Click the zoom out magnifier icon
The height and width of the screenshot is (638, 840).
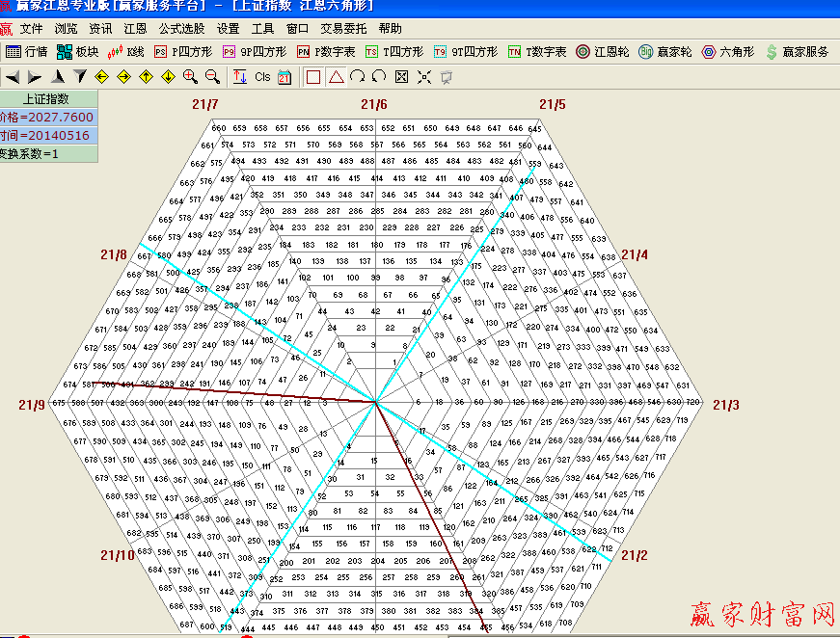tap(211, 76)
